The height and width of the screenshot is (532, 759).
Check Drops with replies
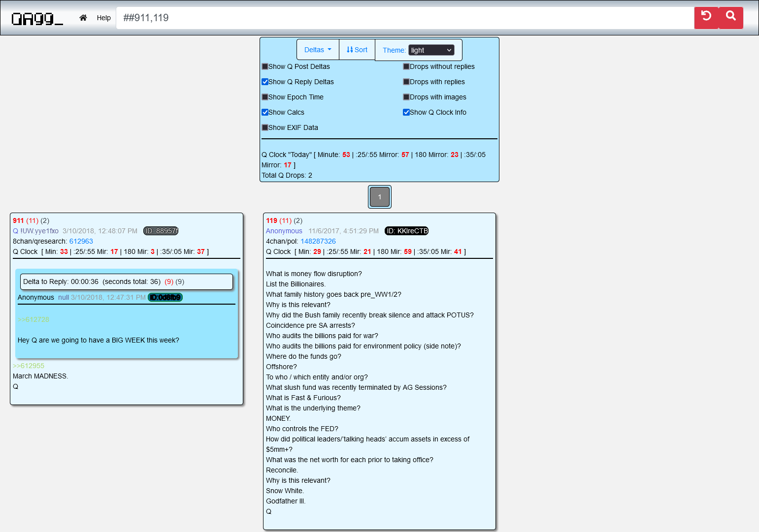406,82
